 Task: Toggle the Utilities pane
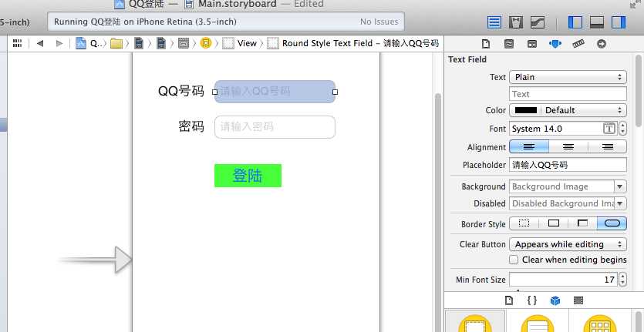[619, 22]
